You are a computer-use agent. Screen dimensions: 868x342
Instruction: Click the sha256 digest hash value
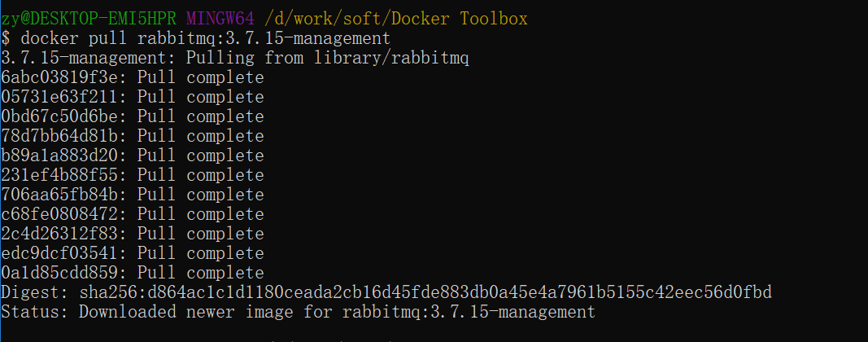click(x=425, y=292)
